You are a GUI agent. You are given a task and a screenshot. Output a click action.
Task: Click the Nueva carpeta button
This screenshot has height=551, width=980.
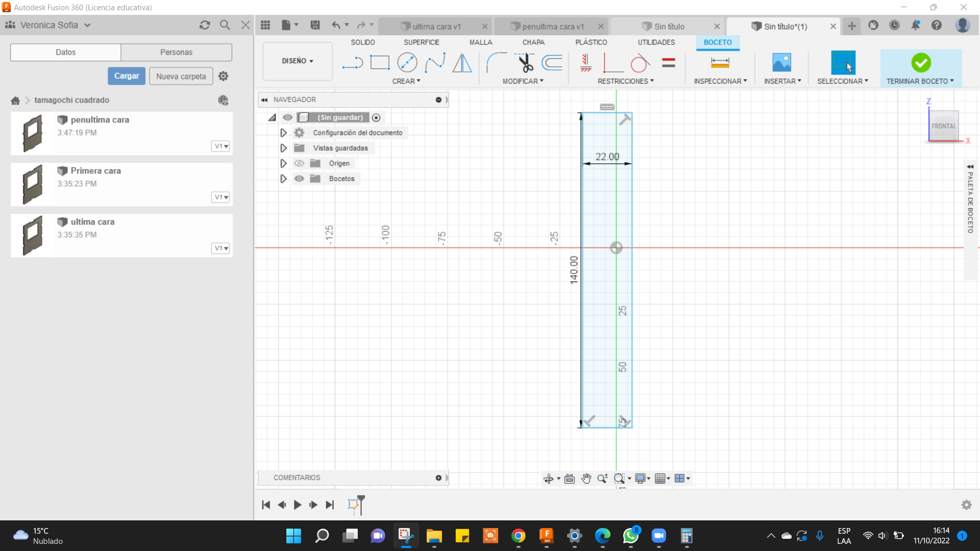point(181,76)
